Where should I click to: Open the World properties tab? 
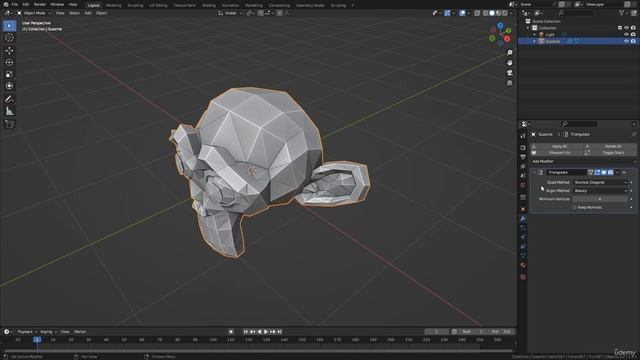523,186
